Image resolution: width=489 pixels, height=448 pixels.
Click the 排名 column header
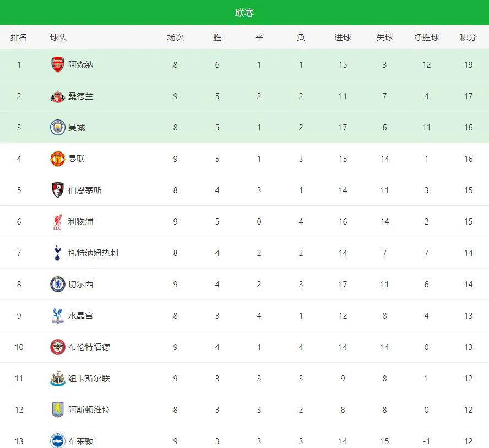tap(19, 37)
